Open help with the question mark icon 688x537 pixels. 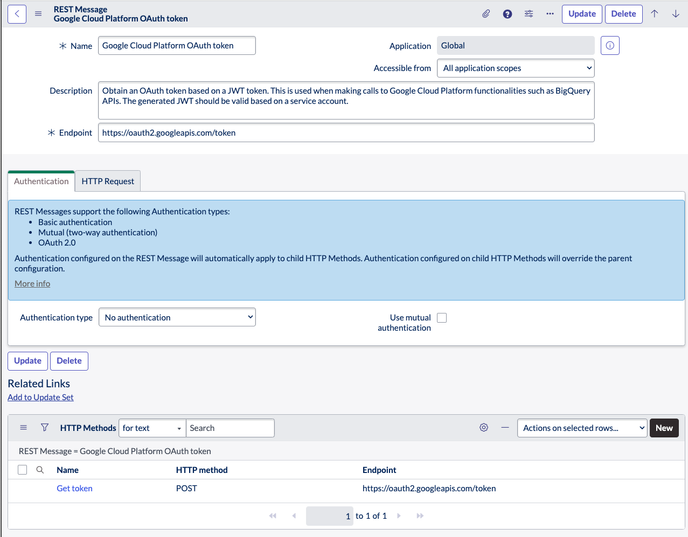coord(507,14)
